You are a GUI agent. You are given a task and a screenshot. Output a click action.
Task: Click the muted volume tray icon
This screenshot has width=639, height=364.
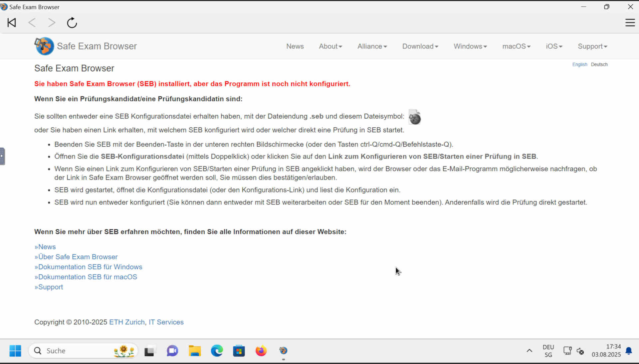coord(580,351)
